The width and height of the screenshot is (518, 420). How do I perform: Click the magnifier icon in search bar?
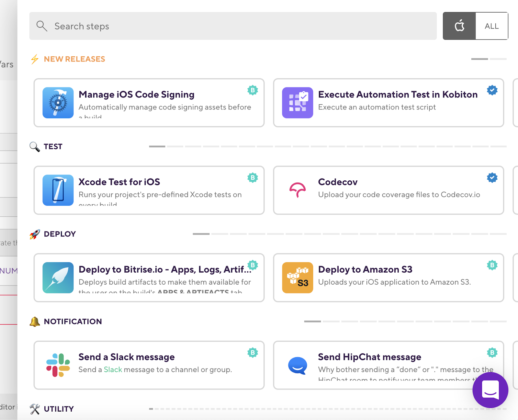pos(42,26)
